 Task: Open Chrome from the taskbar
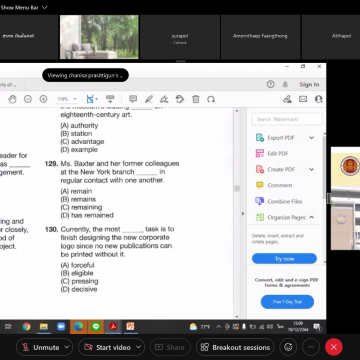(26, 327)
